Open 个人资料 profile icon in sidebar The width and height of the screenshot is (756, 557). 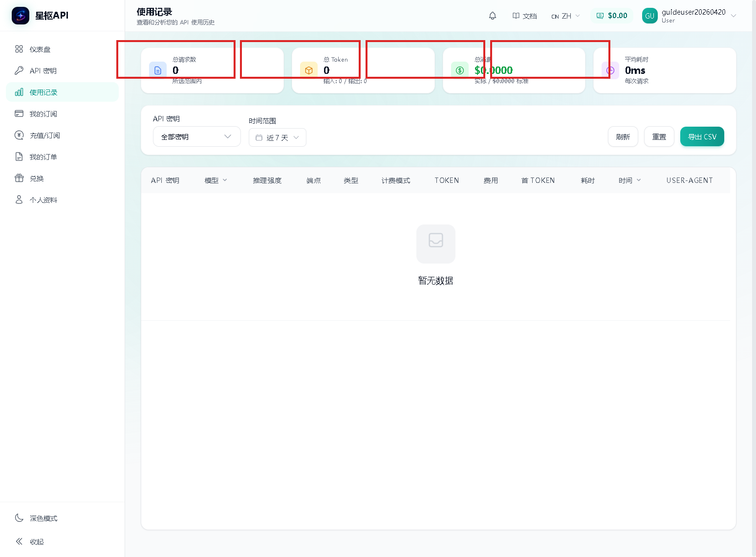[19, 200]
